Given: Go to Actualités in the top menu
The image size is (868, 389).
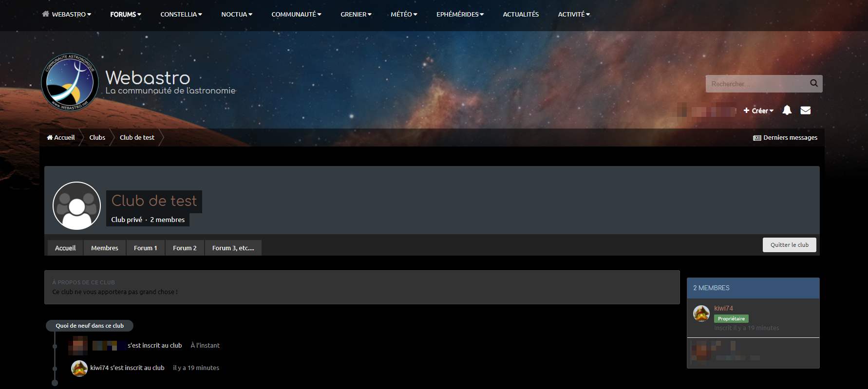Looking at the screenshot, I should (x=521, y=15).
